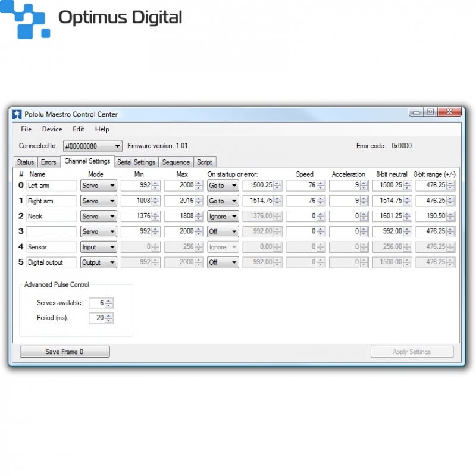Click Left arm Acceleration 9 stepper arrows
Image resolution: width=476 pixels, height=476 pixels.
coord(364,185)
